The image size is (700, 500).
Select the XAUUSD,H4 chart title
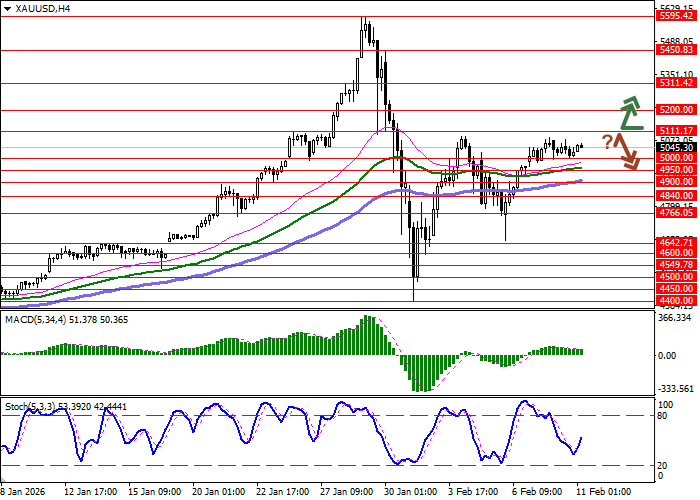click(x=38, y=8)
